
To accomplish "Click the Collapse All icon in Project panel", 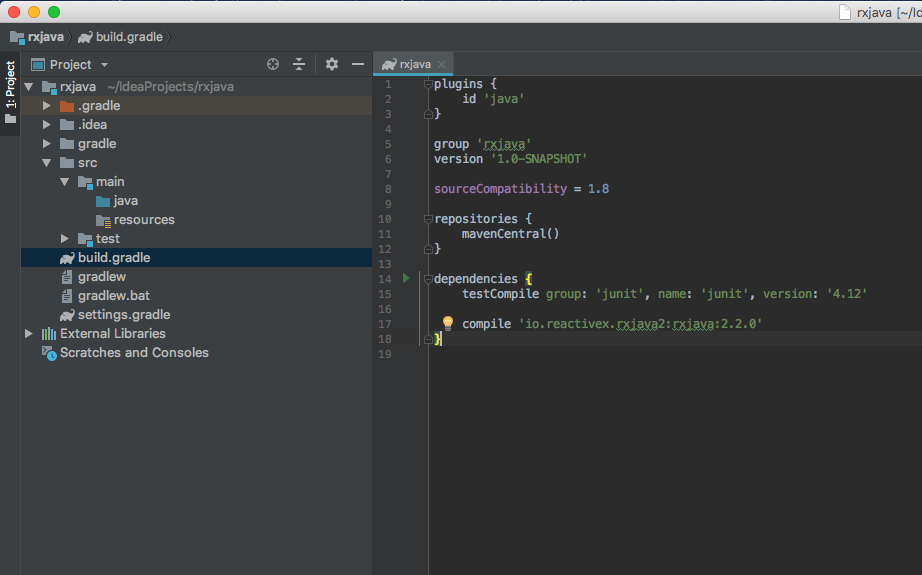I will point(299,64).
